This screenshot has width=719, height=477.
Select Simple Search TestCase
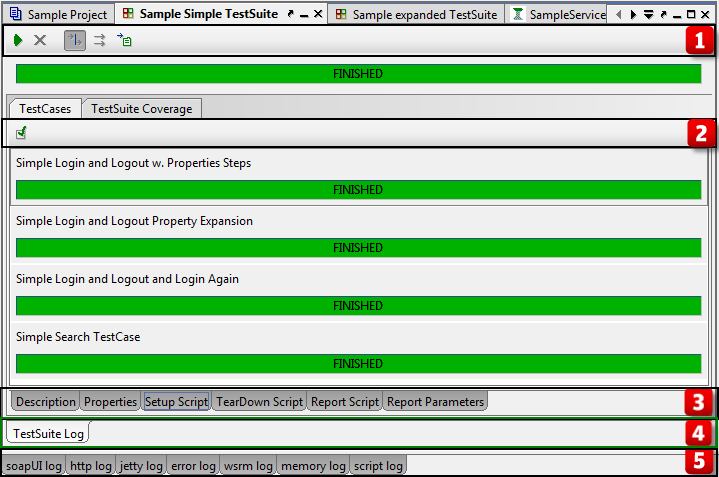coord(78,337)
